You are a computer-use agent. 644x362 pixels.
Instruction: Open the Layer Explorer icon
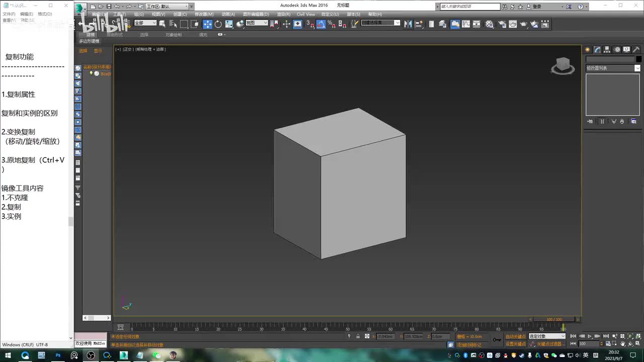click(443, 24)
